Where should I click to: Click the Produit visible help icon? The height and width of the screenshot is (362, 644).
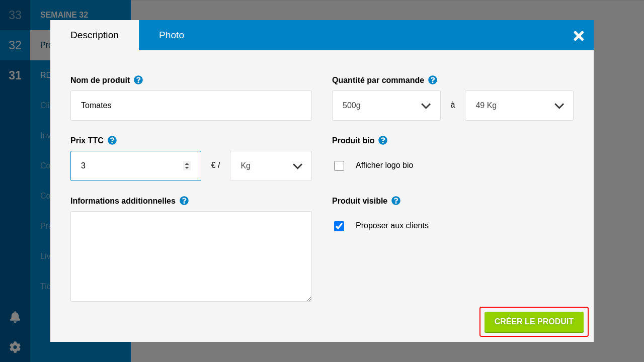point(396,201)
